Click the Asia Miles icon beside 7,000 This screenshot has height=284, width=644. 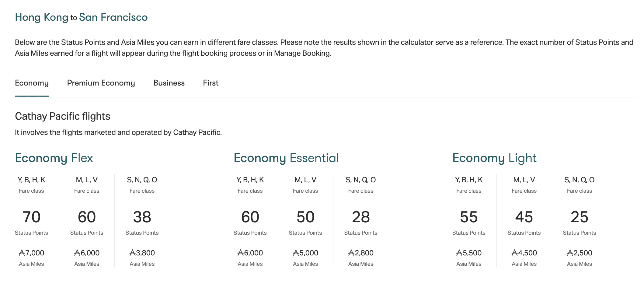22,253
